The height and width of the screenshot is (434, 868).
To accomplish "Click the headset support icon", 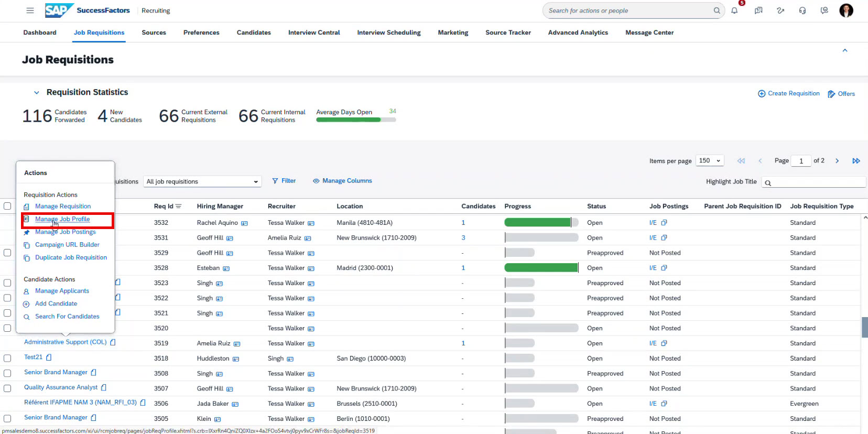I will (802, 10).
